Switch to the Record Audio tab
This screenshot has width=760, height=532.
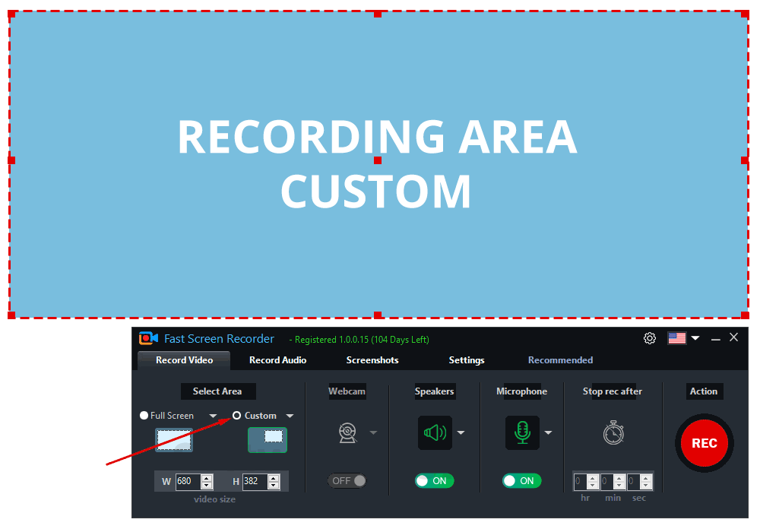[x=277, y=359]
